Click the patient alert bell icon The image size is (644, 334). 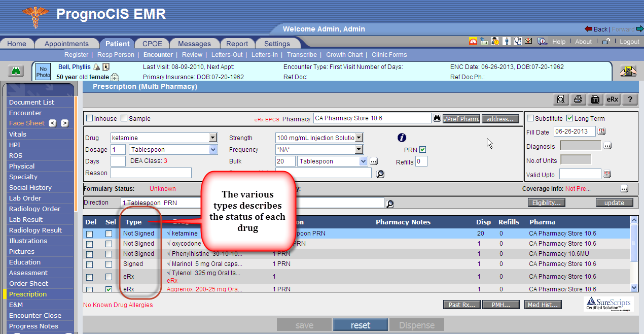[x=96, y=67]
